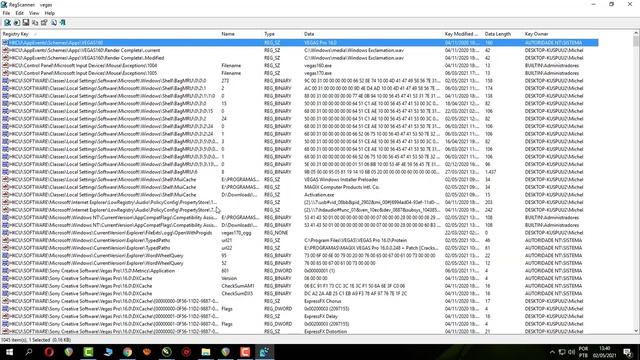
Task: Open the red Camtasia recorder taskbar icon
Action: (245, 352)
